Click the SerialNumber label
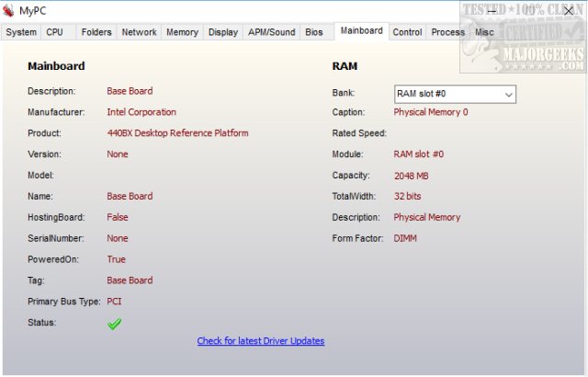The width and height of the screenshot is (588, 377). tap(56, 238)
